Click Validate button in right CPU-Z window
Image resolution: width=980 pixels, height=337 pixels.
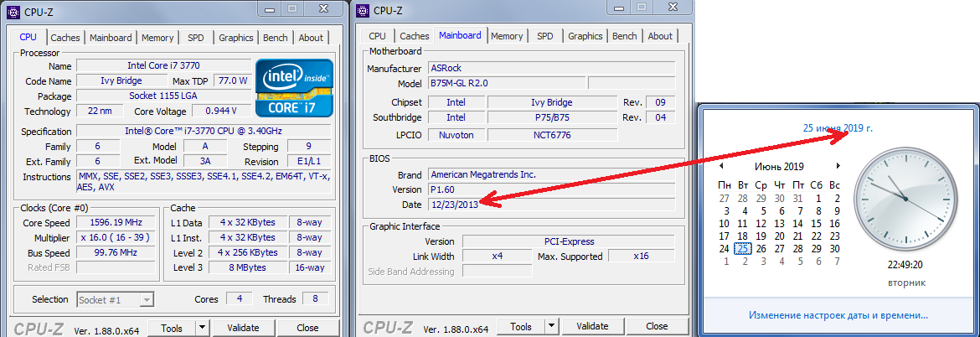coord(592,326)
